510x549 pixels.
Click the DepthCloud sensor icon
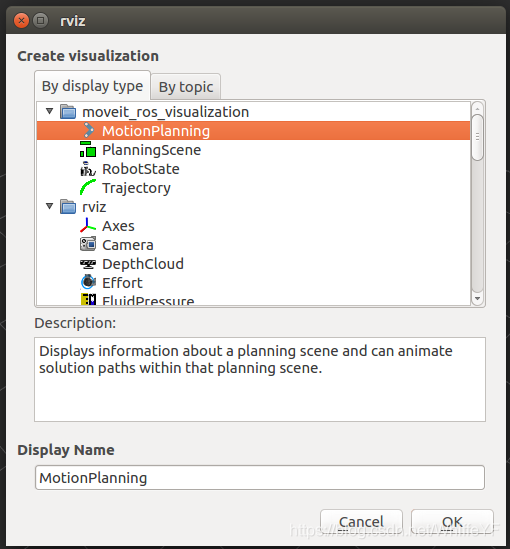88,264
